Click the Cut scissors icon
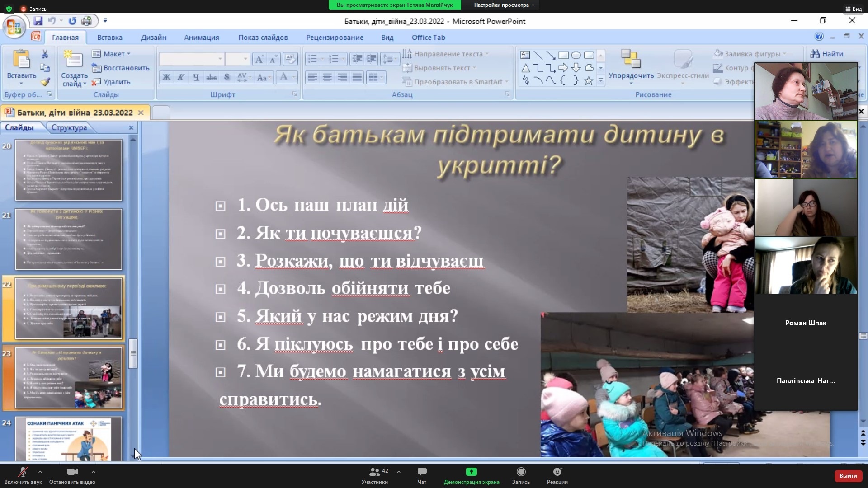Viewport: 868px width, 488px height. 45,54
